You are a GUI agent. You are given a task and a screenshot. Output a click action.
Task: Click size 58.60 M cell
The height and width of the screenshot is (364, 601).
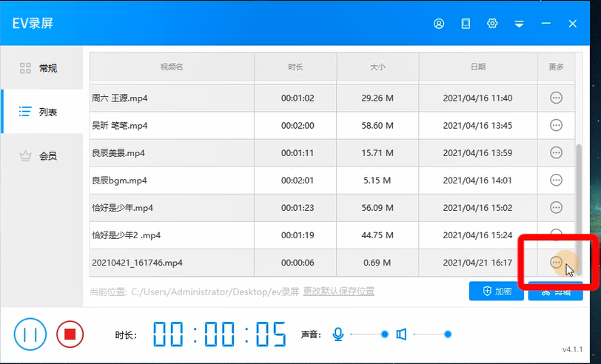tap(377, 126)
